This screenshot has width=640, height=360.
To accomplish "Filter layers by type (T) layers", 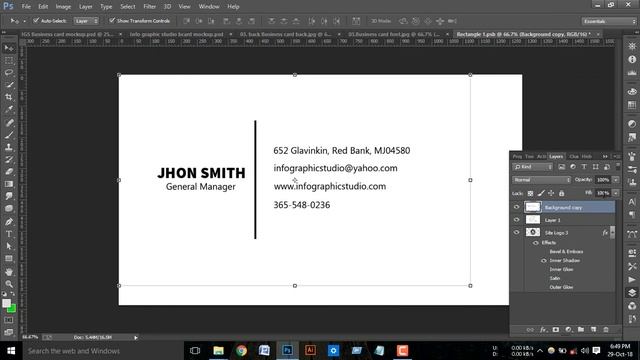I will point(584,167).
